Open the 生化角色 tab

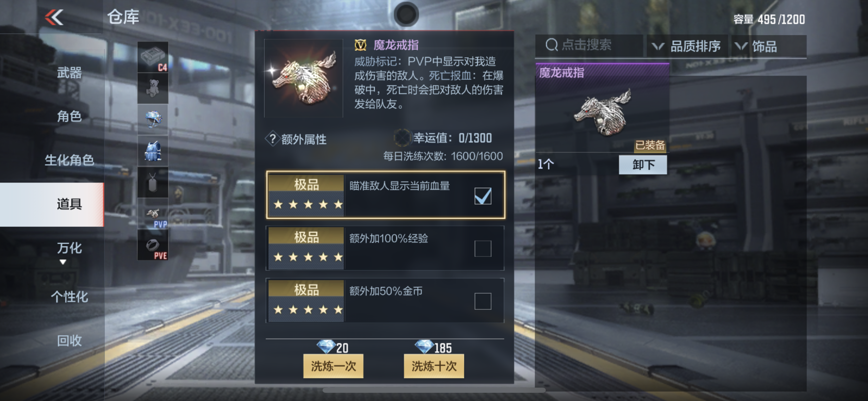[x=69, y=160]
